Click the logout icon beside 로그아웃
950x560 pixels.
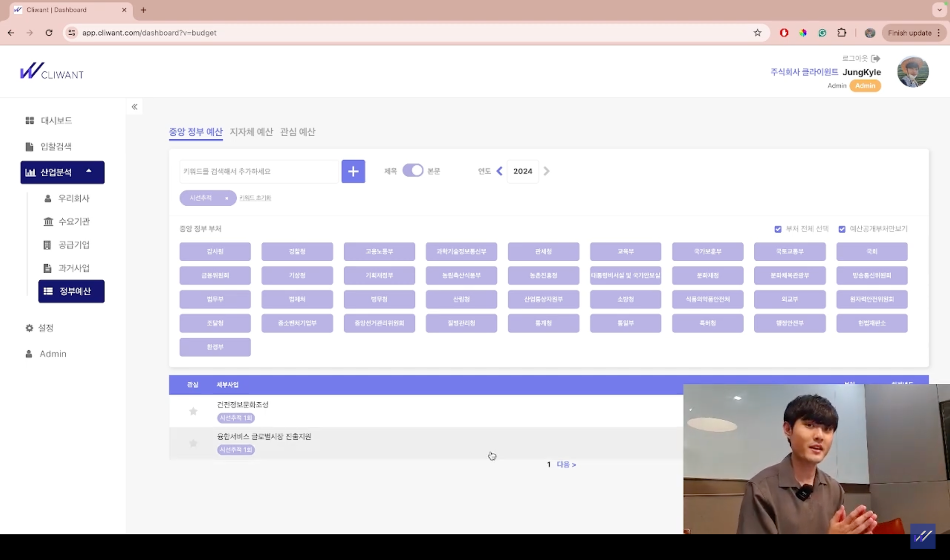pos(875,58)
